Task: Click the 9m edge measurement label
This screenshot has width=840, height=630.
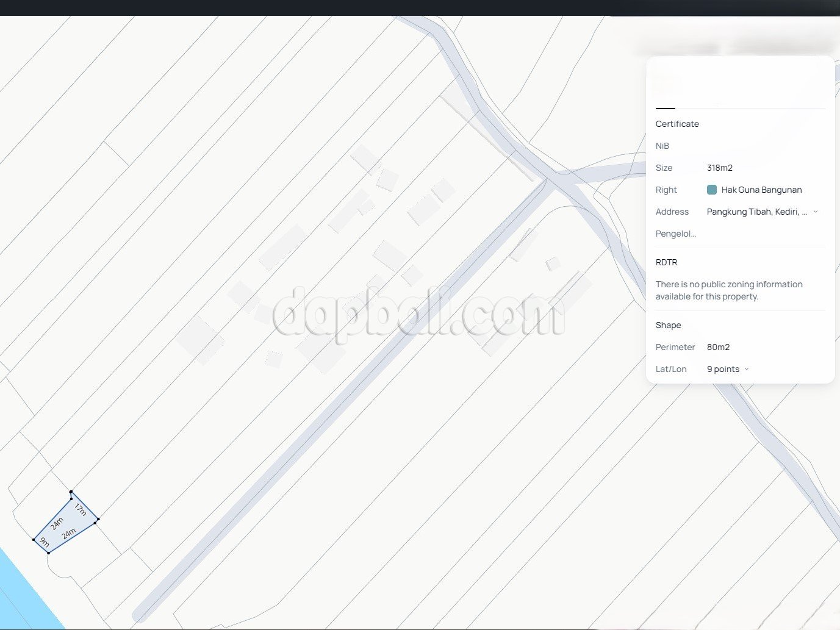Action: 45,542
